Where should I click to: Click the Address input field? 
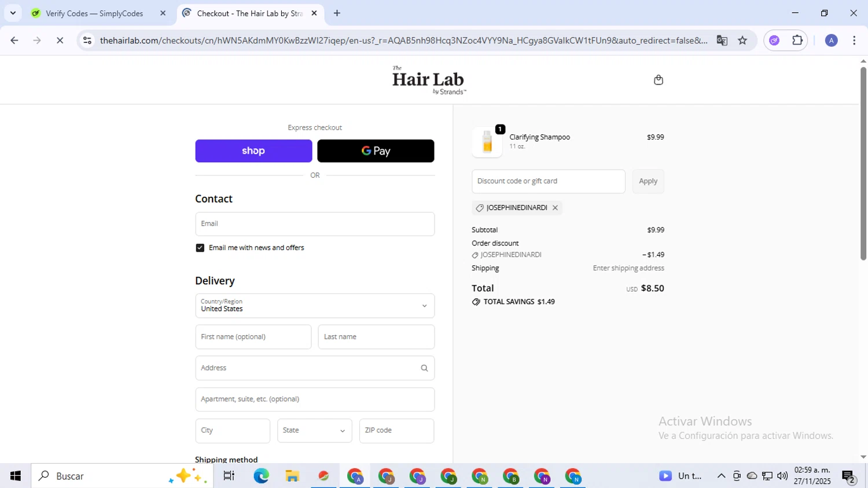pos(315,368)
